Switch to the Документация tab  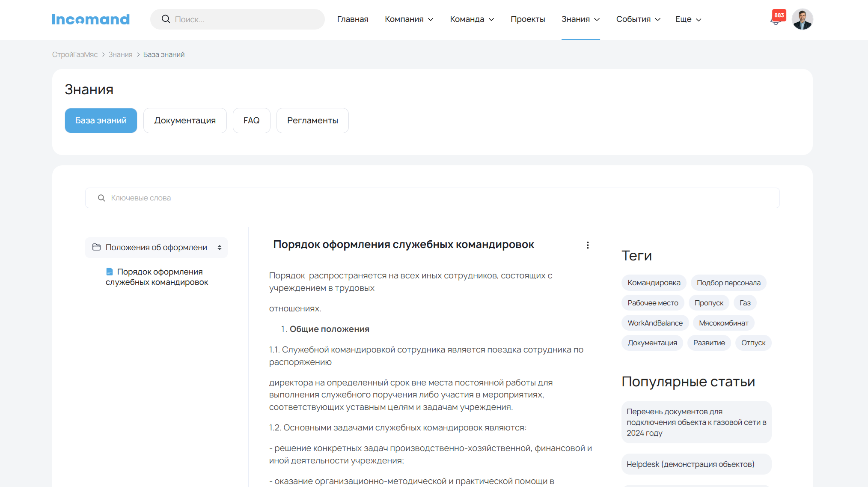click(x=185, y=120)
